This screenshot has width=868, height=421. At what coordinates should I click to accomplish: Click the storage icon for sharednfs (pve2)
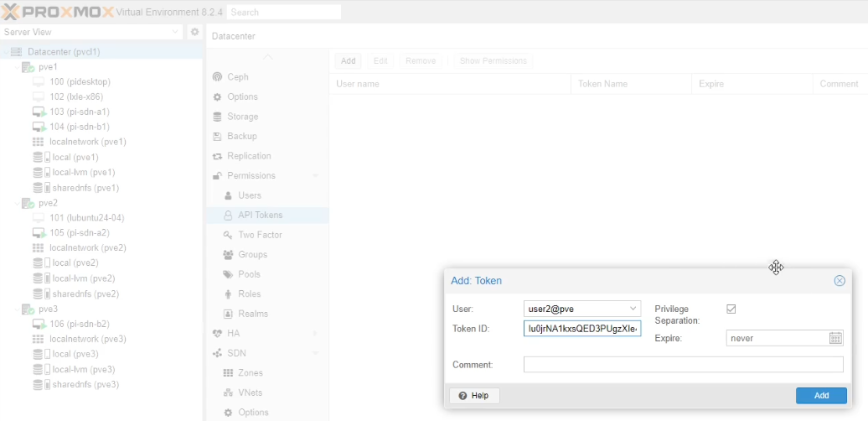click(x=41, y=294)
